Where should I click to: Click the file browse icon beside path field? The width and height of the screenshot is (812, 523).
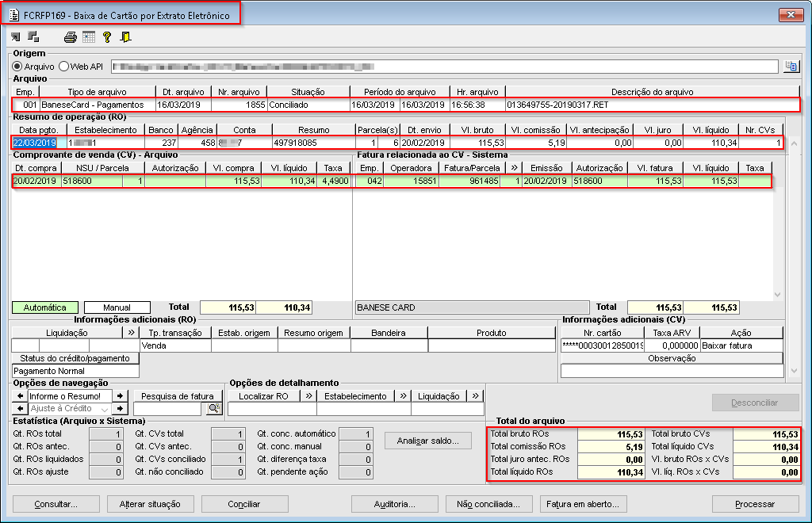[x=791, y=67]
